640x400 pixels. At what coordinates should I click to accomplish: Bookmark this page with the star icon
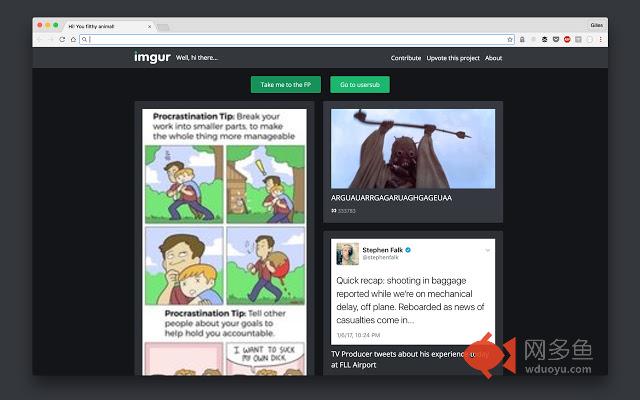point(510,40)
